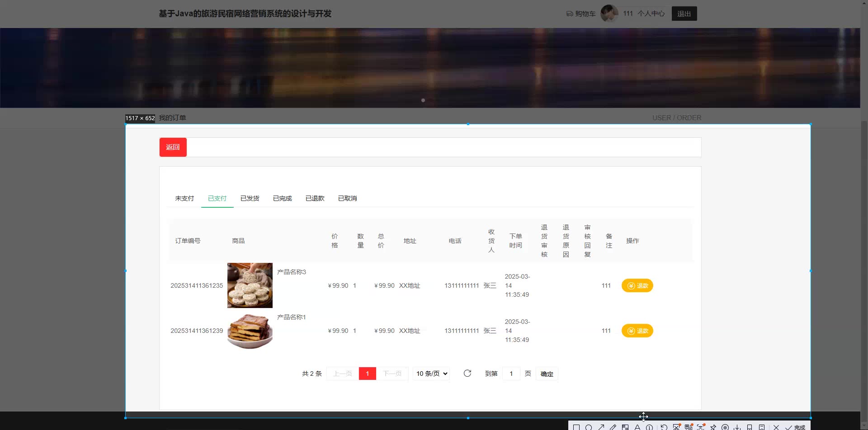Viewport: 868px width, 430px height.
Task: Click the 电话 column header
Action: pos(455,241)
